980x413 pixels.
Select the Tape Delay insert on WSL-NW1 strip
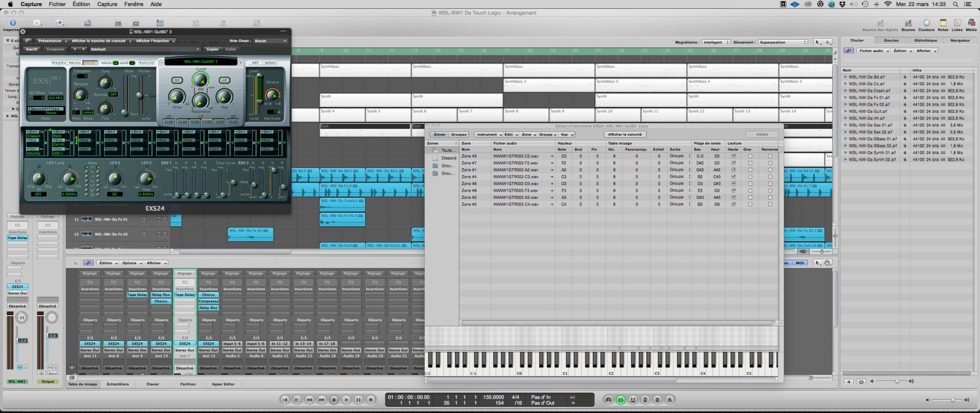point(17,238)
